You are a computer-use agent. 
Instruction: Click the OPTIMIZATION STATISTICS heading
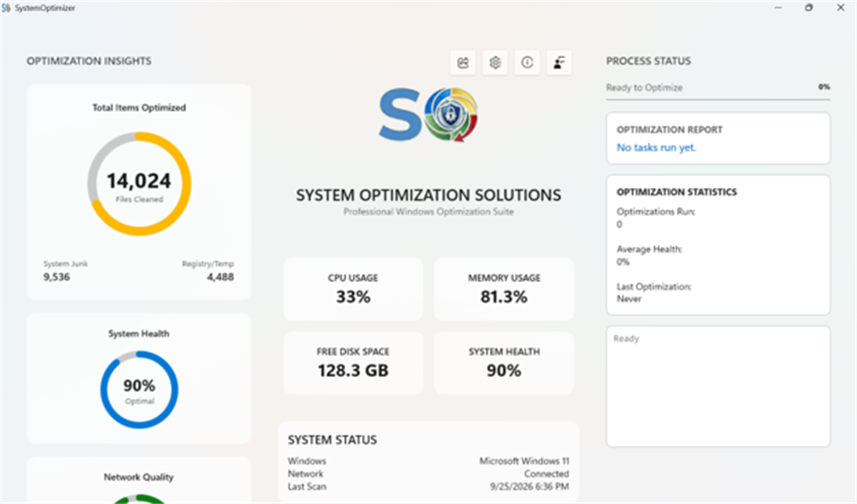tap(676, 192)
